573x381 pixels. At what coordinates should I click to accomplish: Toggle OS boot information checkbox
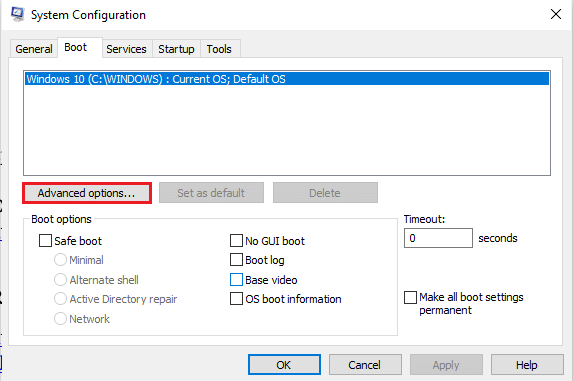pos(236,299)
